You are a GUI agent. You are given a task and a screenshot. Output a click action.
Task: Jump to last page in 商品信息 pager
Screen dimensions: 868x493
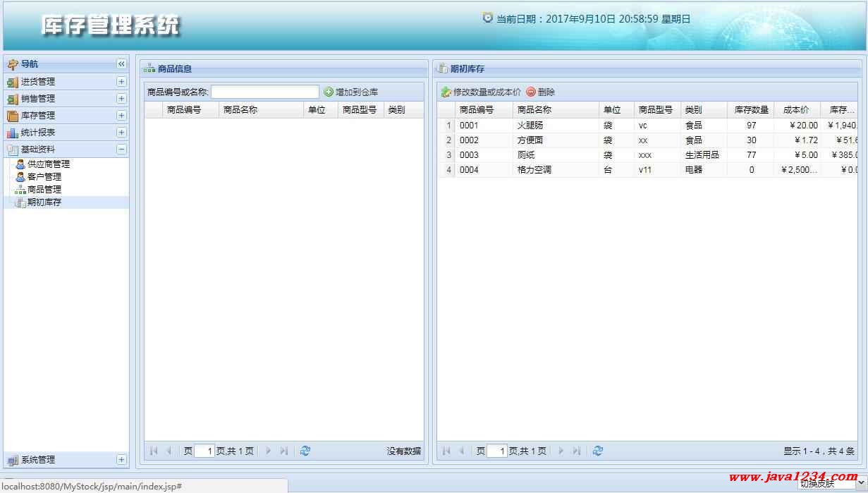283,451
